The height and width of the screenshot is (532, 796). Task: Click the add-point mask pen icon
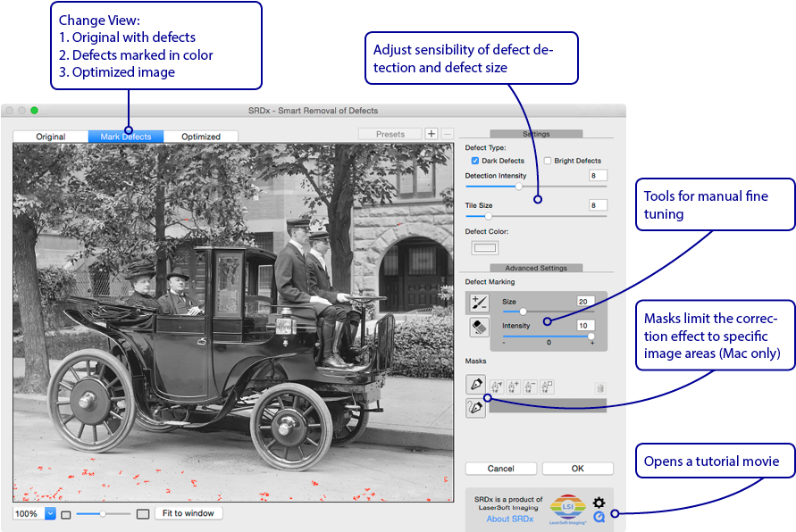coord(514,387)
